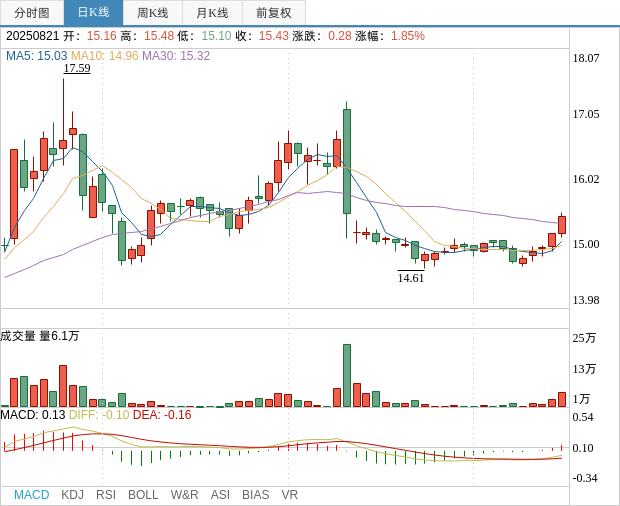Viewport: 620px width, 506px height.
Task: Switch to the W&R indicator
Action: point(184,495)
